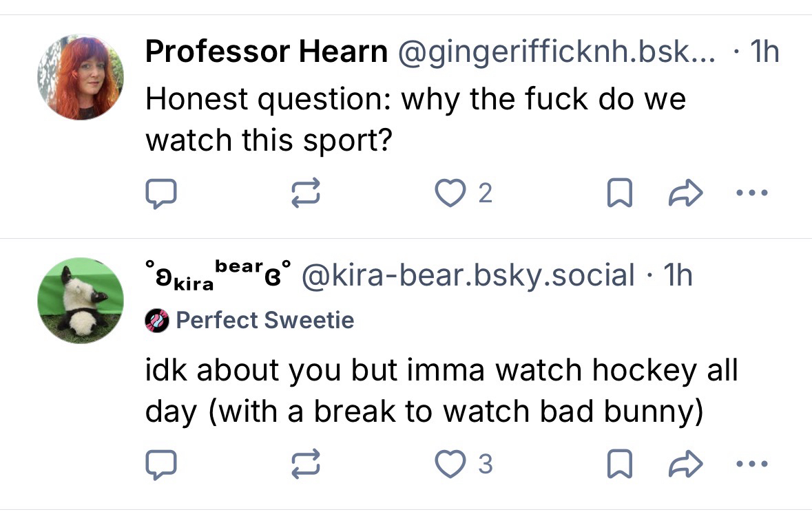Click the Perfect Sweetie labeler icon
The height and width of the screenshot is (514, 812).
point(157,321)
